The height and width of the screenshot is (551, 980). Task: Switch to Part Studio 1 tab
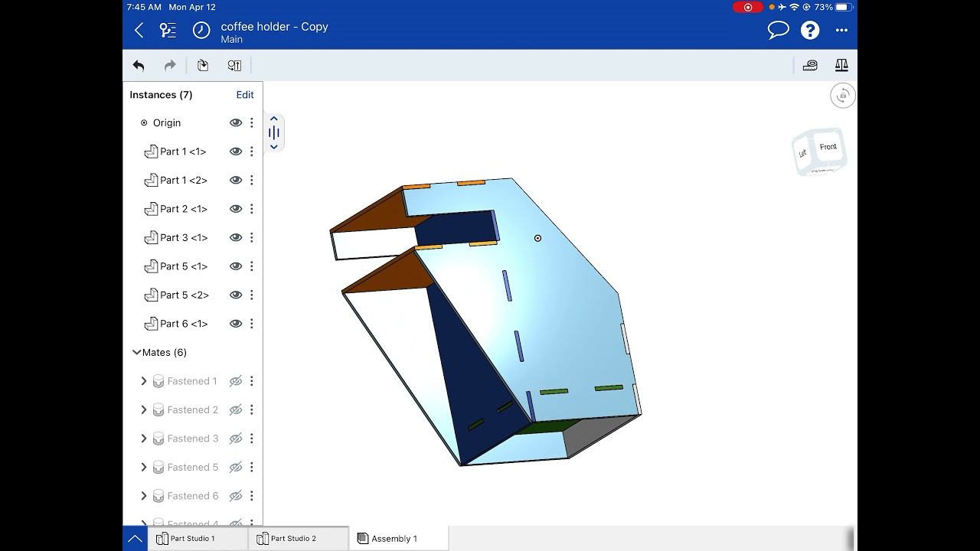tap(198, 539)
